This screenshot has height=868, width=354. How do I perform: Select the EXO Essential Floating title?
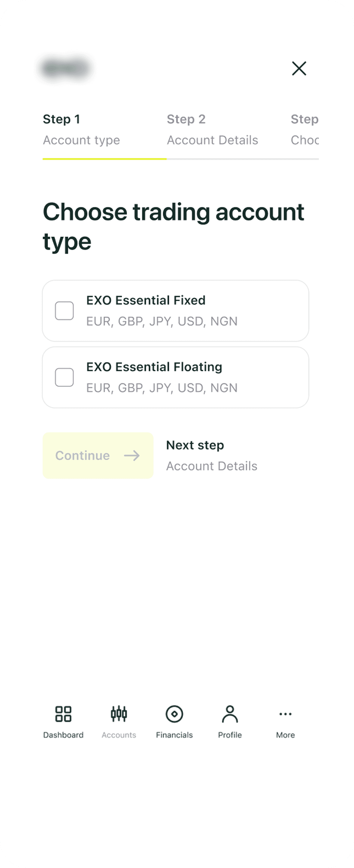tap(154, 367)
